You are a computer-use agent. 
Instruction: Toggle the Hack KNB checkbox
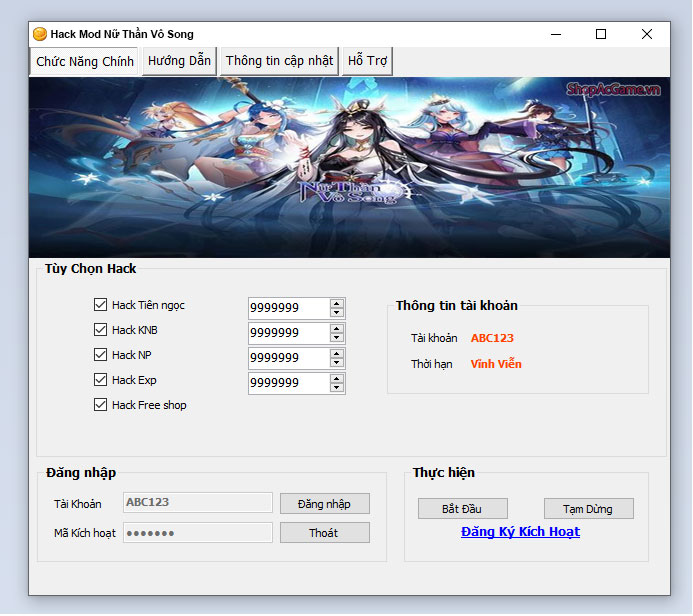pyautogui.click(x=100, y=330)
